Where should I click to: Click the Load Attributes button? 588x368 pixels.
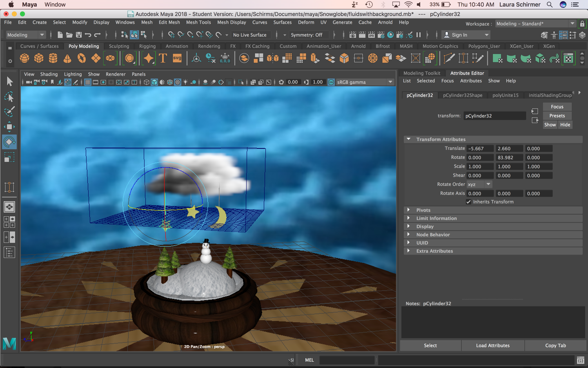[493, 345]
